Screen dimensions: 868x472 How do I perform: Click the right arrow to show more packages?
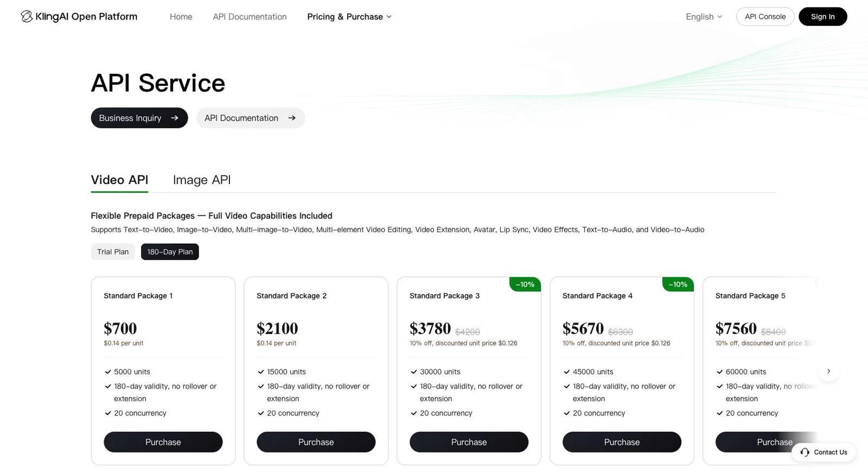click(x=828, y=371)
